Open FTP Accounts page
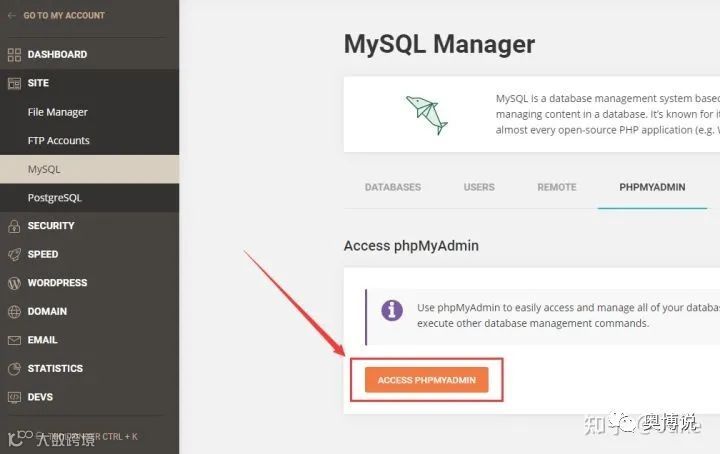 click(58, 140)
